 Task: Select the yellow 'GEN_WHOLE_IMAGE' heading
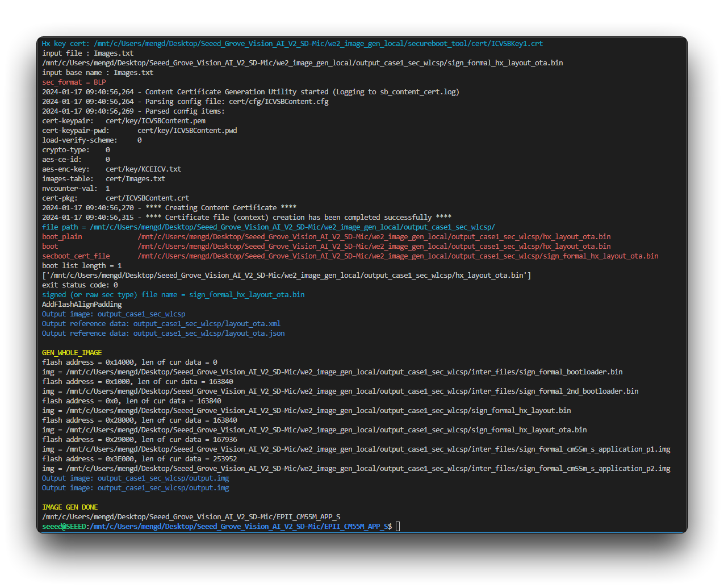click(x=72, y=353)
